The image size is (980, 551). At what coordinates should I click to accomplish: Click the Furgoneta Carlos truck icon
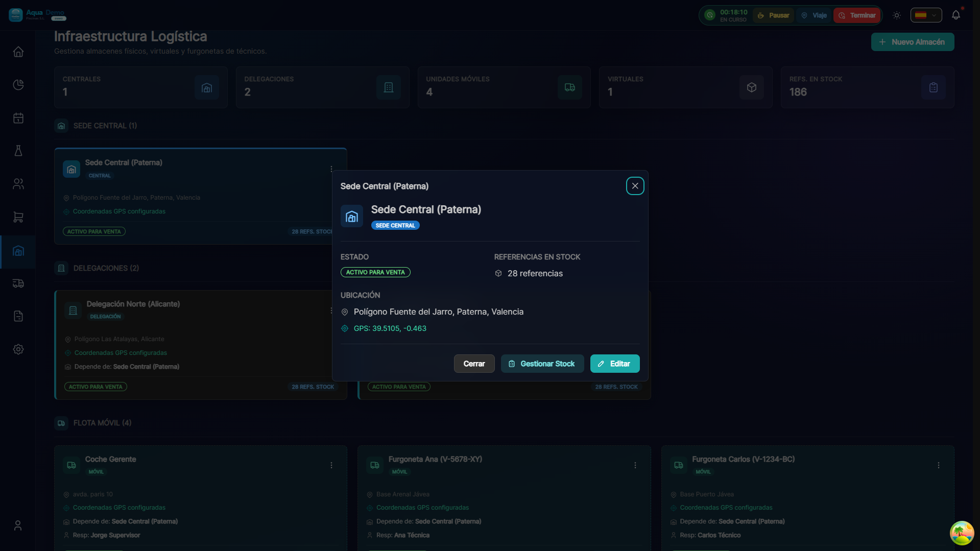[x=679, y=465]
